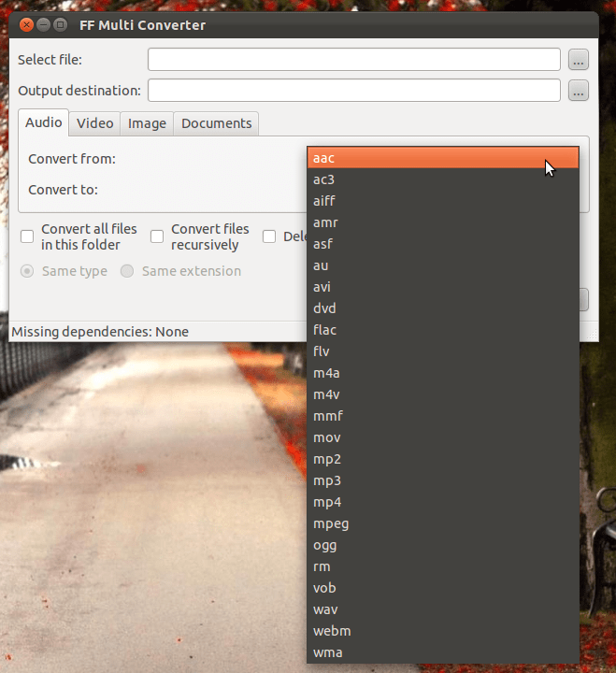Select wav in the dropdown list
The height and width of the screenshot is (673, 616).
[x=443, y=609]
